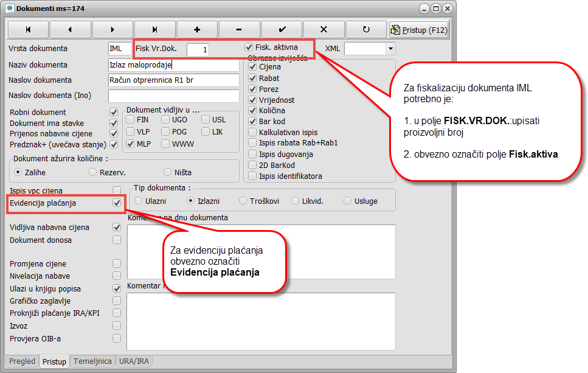Enable 2D BarKod checkbox

pyautogui.click(x=252, y=165)
